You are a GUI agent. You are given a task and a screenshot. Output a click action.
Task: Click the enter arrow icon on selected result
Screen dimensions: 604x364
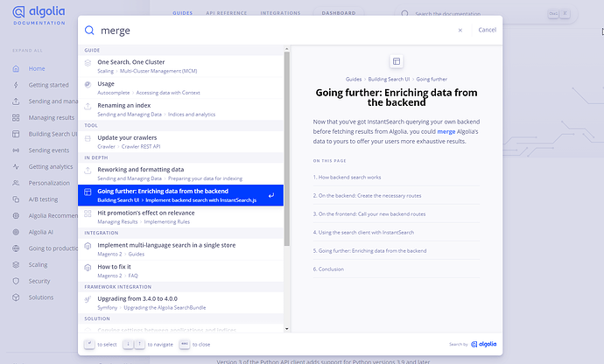tap(271, 195)
